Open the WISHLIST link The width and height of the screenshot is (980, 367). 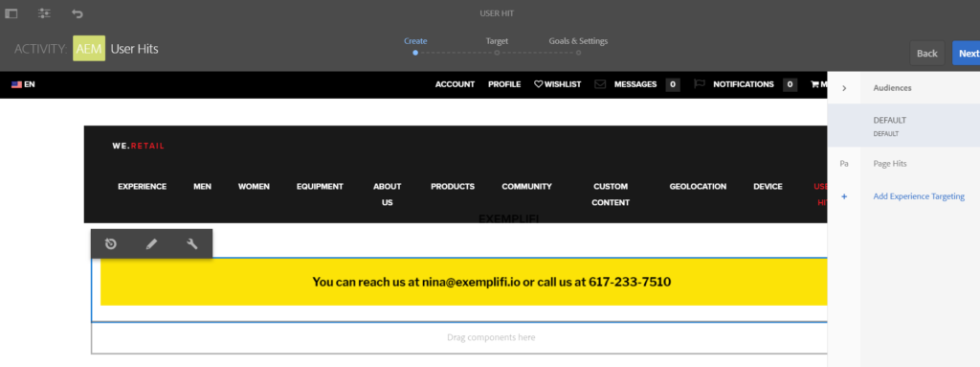[563, 84]
